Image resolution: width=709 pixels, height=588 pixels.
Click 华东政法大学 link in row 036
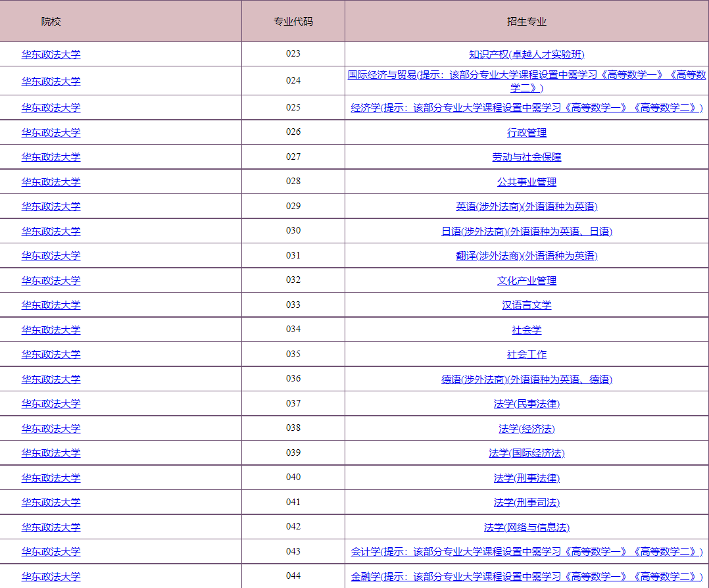point(51,379)
